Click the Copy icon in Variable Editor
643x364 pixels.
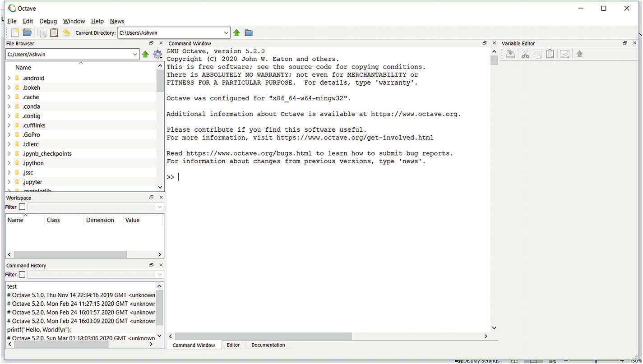coord(537,54)
